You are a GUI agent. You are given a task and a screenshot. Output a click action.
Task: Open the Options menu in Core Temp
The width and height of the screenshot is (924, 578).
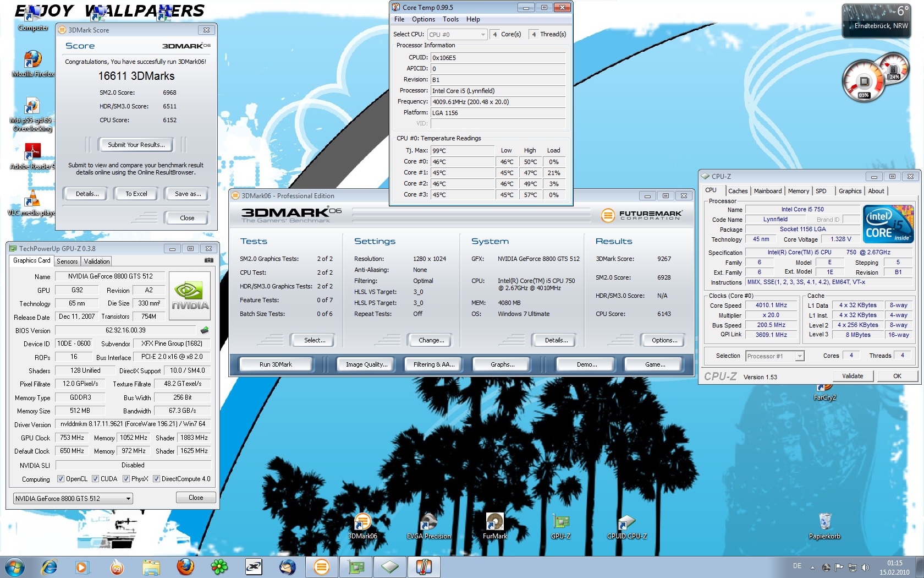[424, 19]
